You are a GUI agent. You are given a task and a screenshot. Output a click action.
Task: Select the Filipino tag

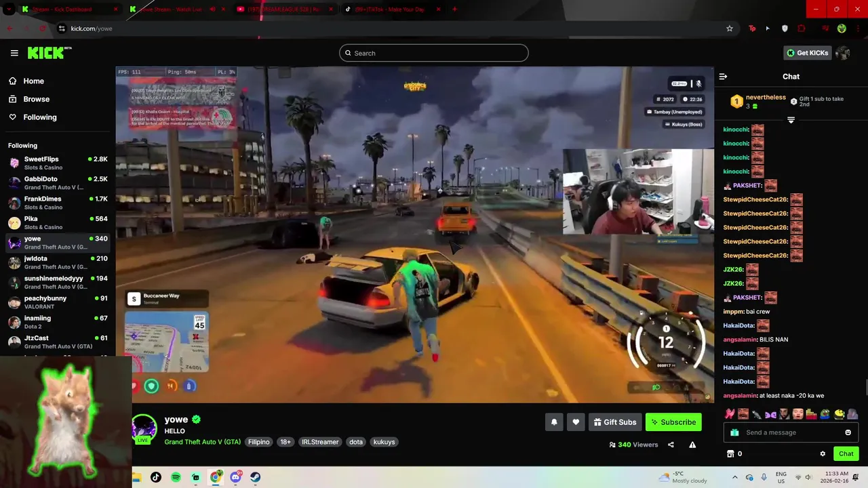(x=258, y=442)
